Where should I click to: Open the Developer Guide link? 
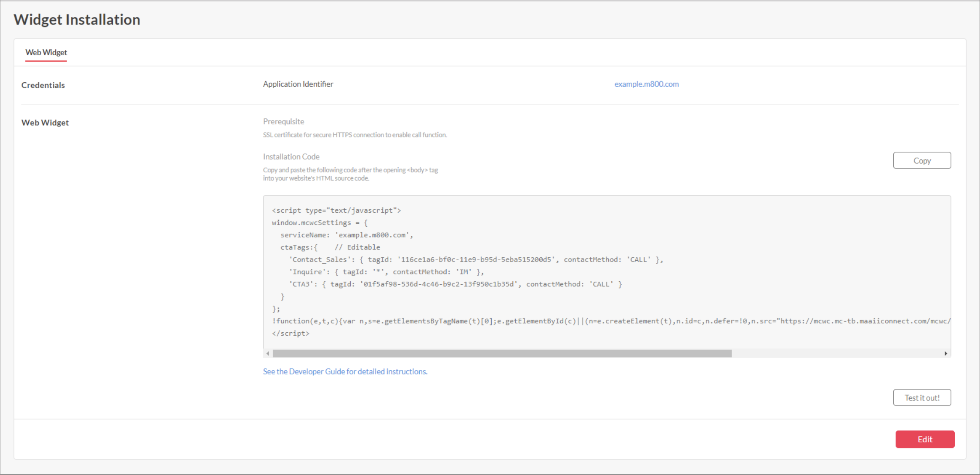pyautogui.click(x=345, y=371)
